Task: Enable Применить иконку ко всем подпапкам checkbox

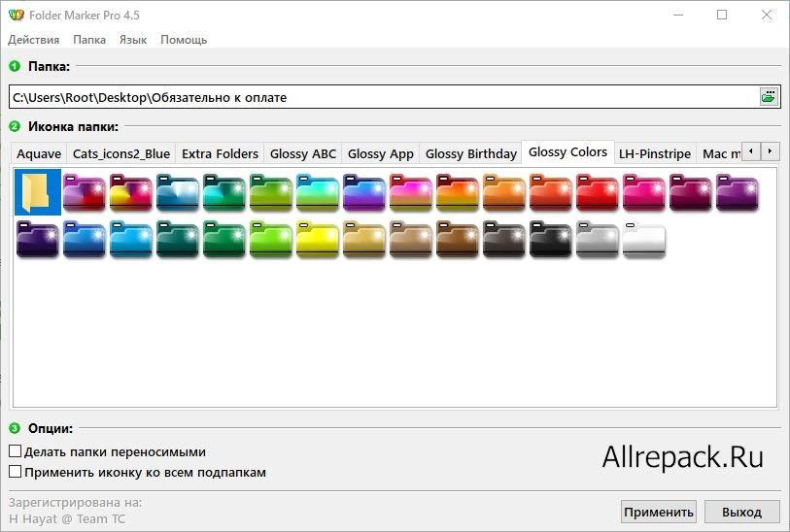Action: [16, 472]
